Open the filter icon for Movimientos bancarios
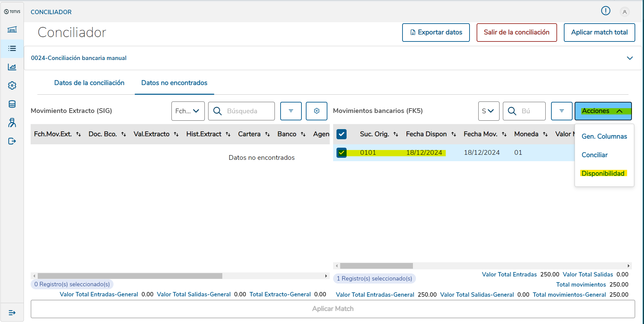The image size is (644, 324). (561, 111)
